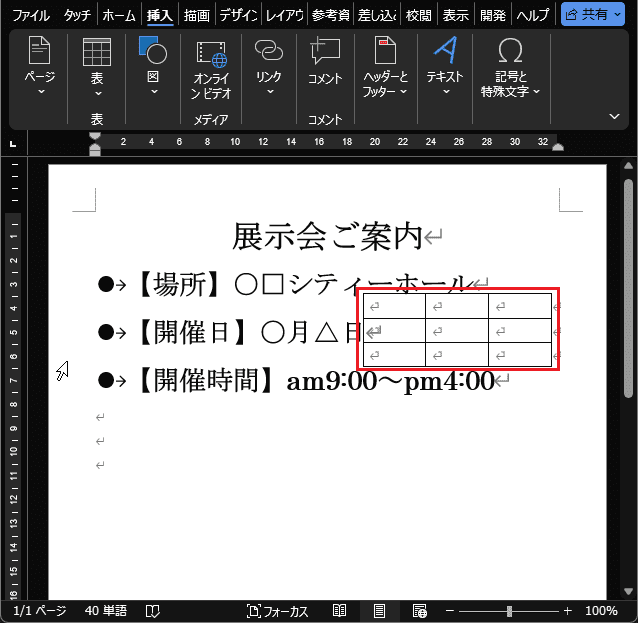
Task: Click the table's bottom-left cell
Action: 394,354
